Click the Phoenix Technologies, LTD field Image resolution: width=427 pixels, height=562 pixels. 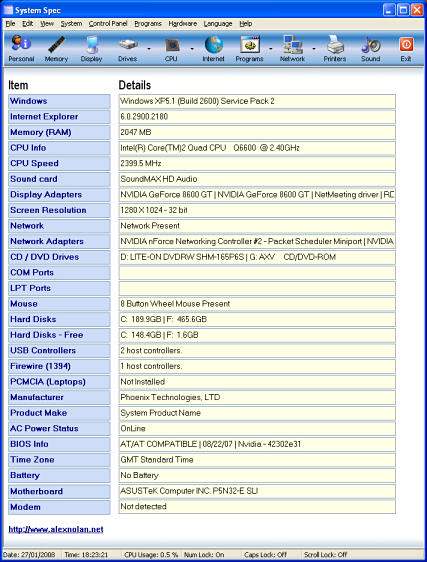click(x=257, y=397)
